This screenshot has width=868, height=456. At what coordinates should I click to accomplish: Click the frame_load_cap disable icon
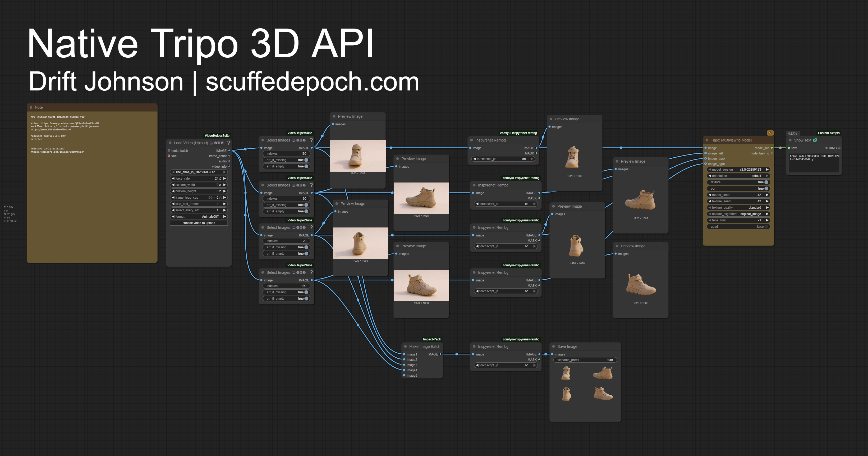pos(220,198)
